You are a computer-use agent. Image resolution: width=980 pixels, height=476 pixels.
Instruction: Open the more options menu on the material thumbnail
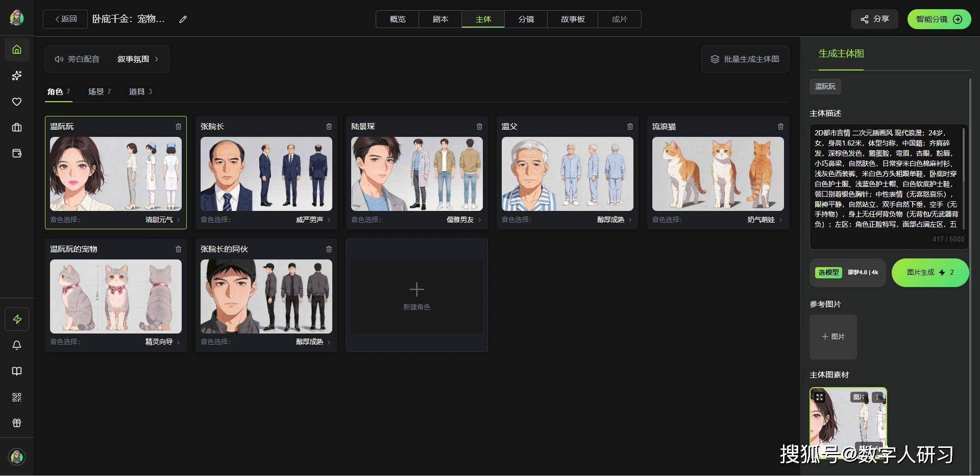877,397
